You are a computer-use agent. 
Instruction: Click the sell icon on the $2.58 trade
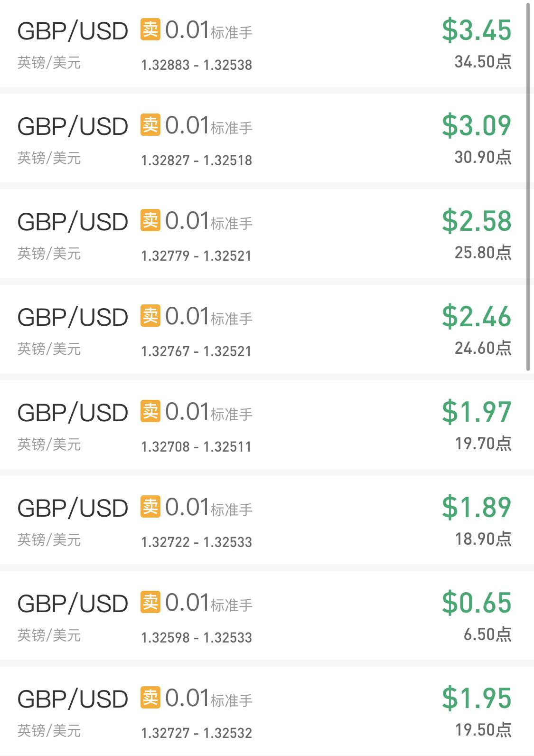click(x=150, y=220)
